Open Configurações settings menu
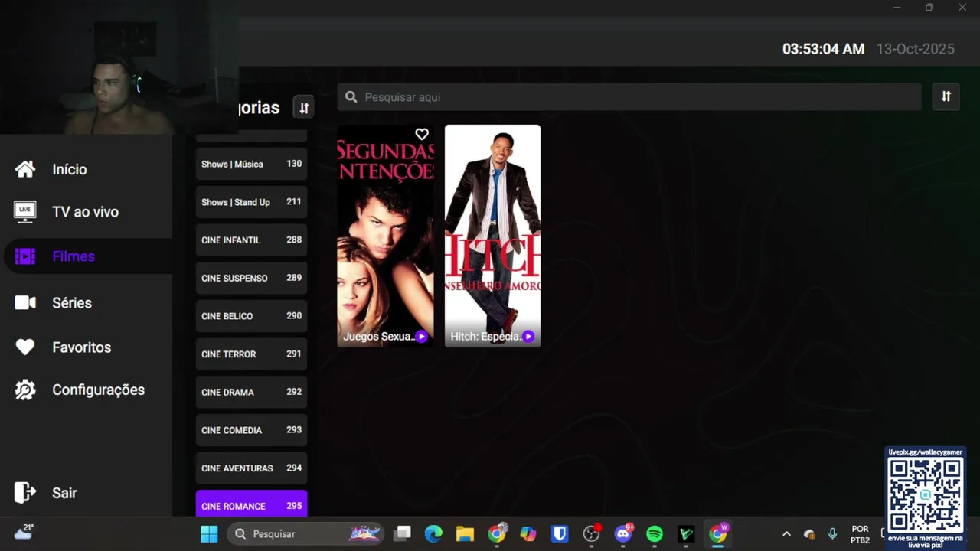 [98, 390]
